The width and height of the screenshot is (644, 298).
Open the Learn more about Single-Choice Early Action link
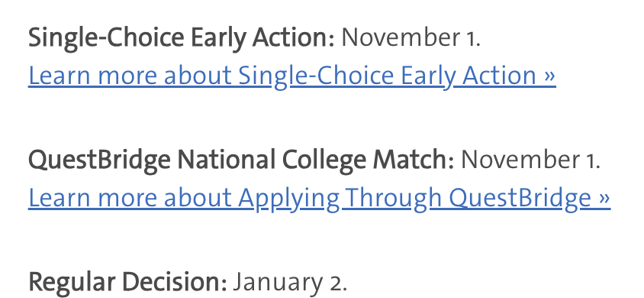click(291, 76)
